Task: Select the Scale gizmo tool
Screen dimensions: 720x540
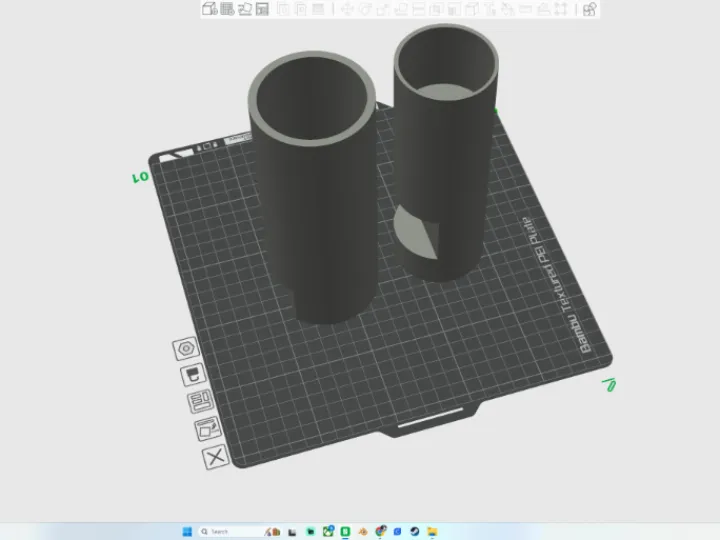Action: 383,9
